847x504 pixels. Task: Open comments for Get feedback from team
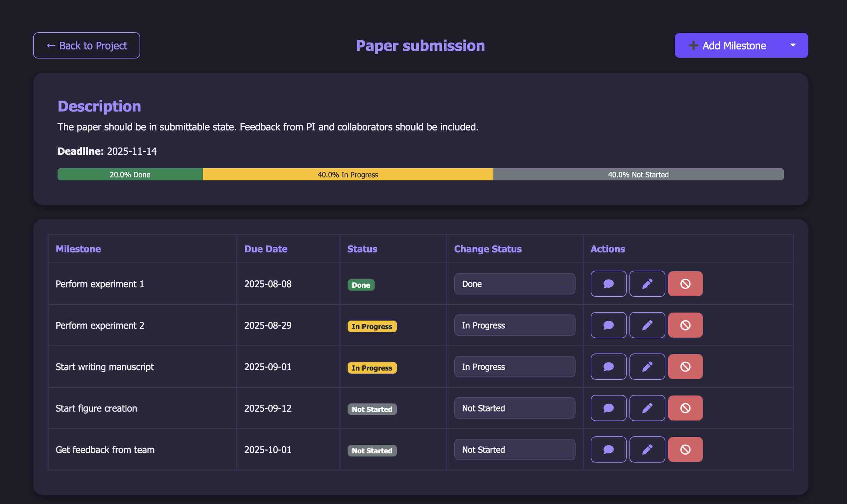(608, 449)
